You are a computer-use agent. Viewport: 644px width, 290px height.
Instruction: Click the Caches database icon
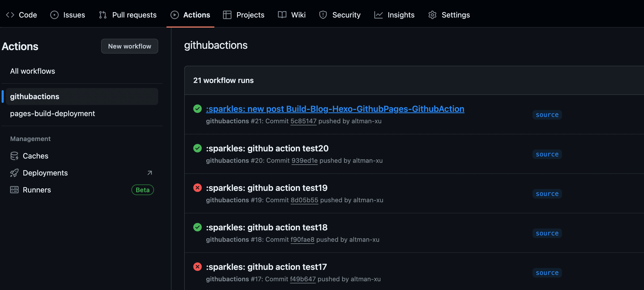(14, 156)
